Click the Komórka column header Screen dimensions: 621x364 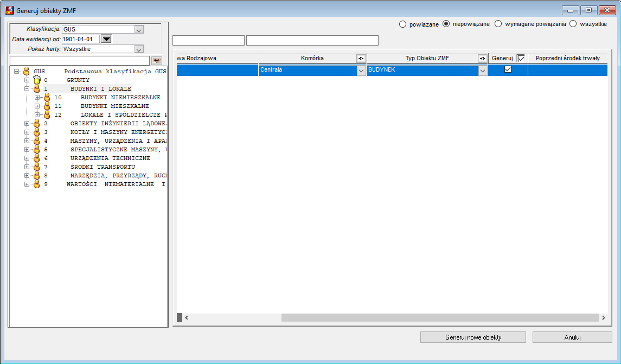point(312,58)
